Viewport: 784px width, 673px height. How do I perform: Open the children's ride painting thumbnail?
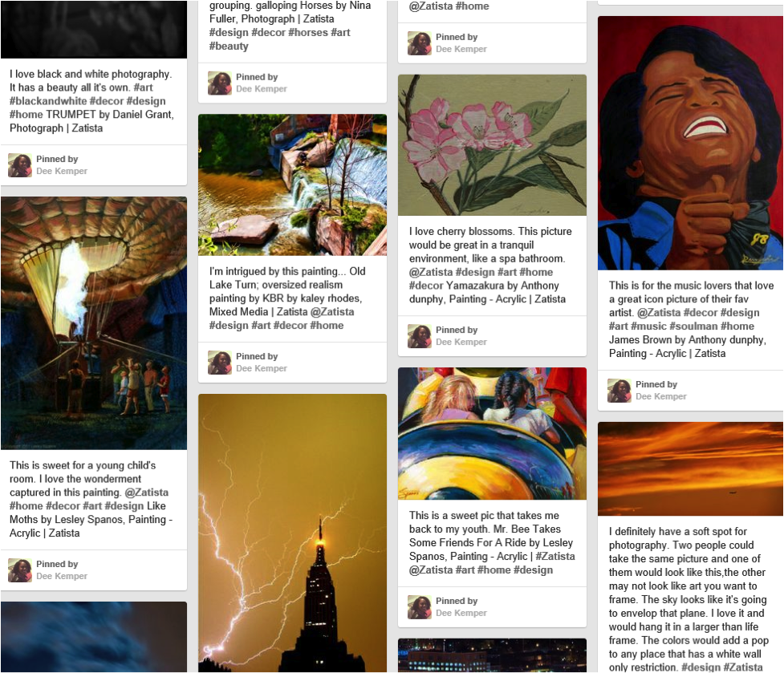(492, 434)
